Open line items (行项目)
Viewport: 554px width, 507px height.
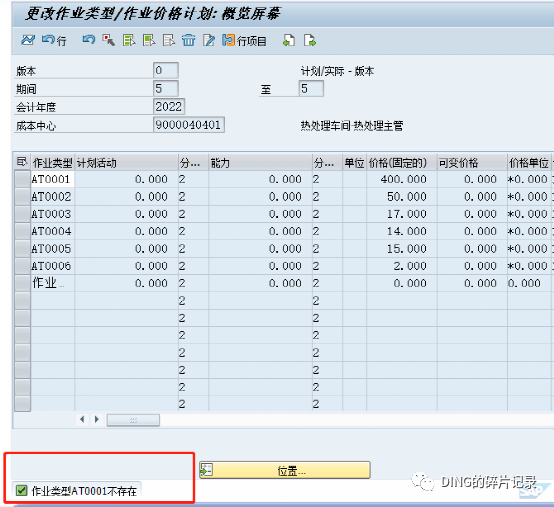pos(244,40)
